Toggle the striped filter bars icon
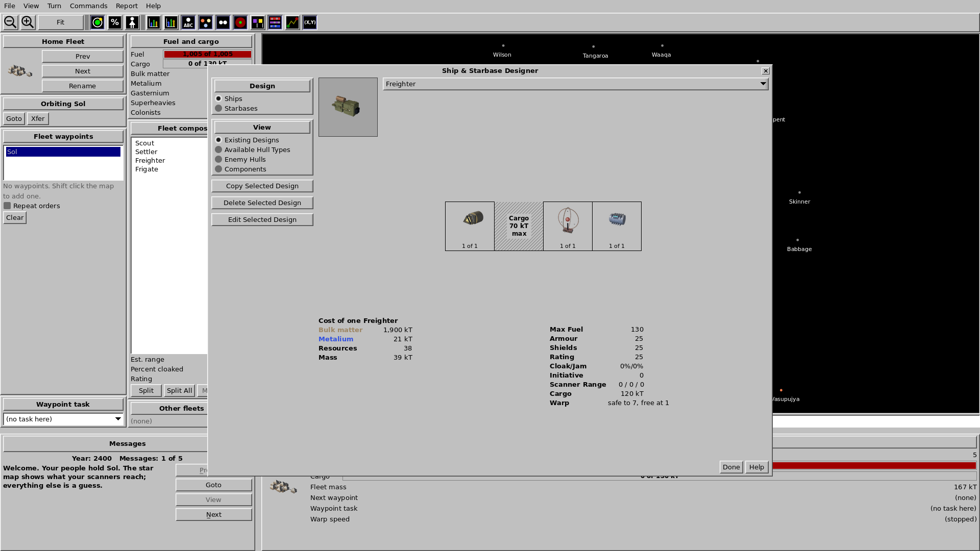This screenshot has width=980, height=551. point(275,22)
